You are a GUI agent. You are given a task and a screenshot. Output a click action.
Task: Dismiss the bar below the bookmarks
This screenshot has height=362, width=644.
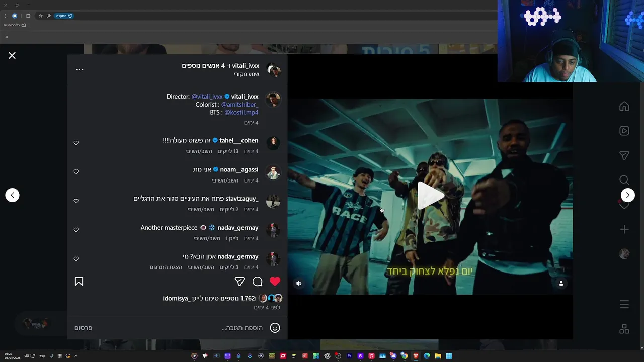pyautogui.click(x=7, y=37)
